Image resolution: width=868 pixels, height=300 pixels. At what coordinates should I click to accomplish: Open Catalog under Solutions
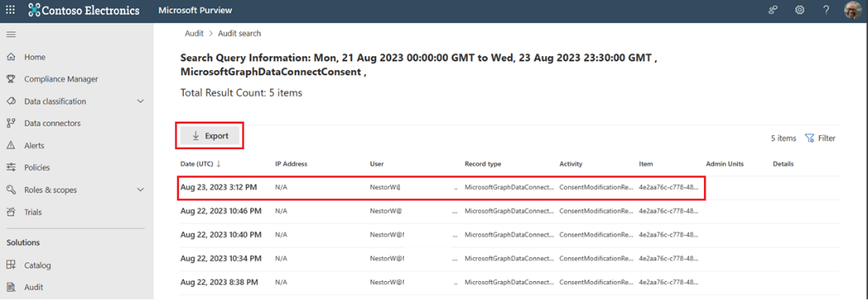tap(38, 265)
